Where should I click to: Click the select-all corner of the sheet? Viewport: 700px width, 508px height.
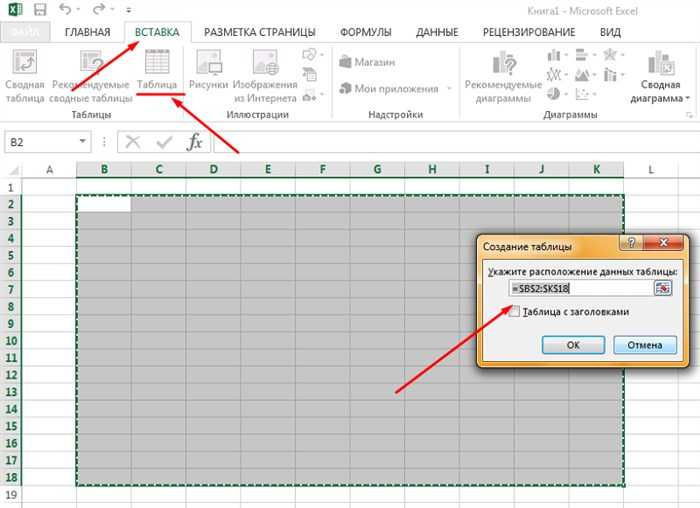tap(14, 170)
